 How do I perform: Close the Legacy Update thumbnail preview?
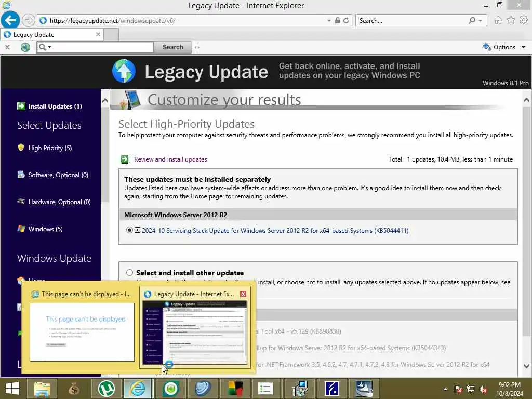pyautogui.click(x=243, y=294)
